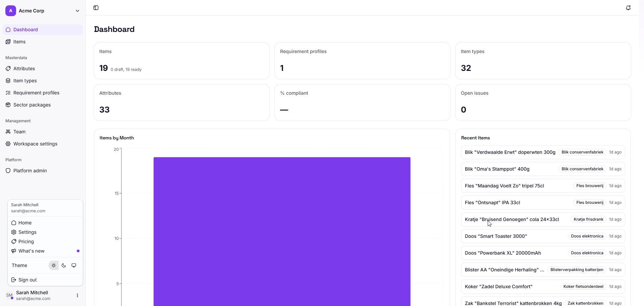This screenshot has width=644, height=306.
Task: Choose Settings in the user menu
Action: [45, 232]
